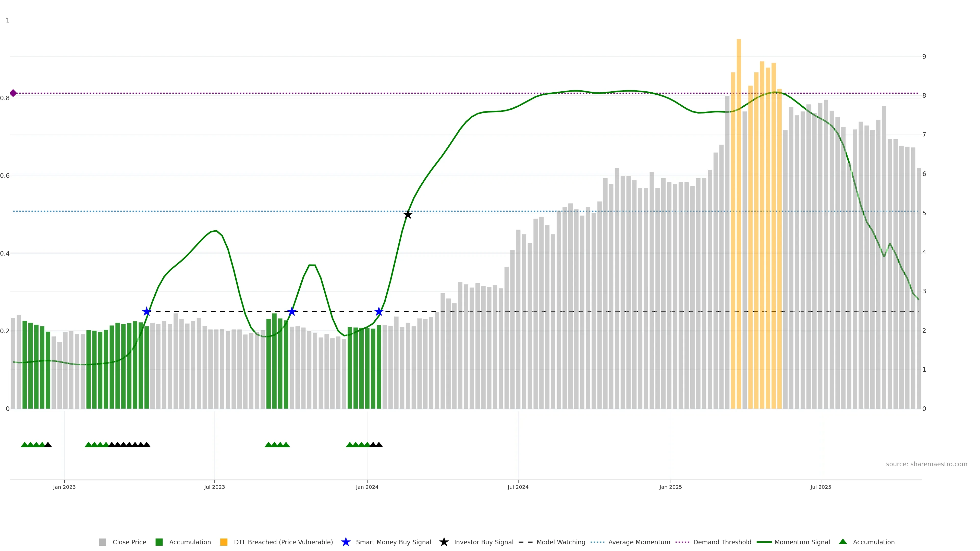Click the orange DTL Breached legend swatch
Image resolution: width=980 pixels, height=551 pixels.
coord(224,542)
